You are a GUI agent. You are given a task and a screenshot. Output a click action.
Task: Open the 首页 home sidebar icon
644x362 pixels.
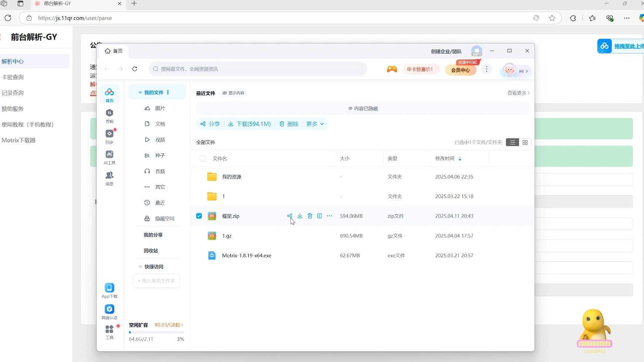tap(109, 95)
